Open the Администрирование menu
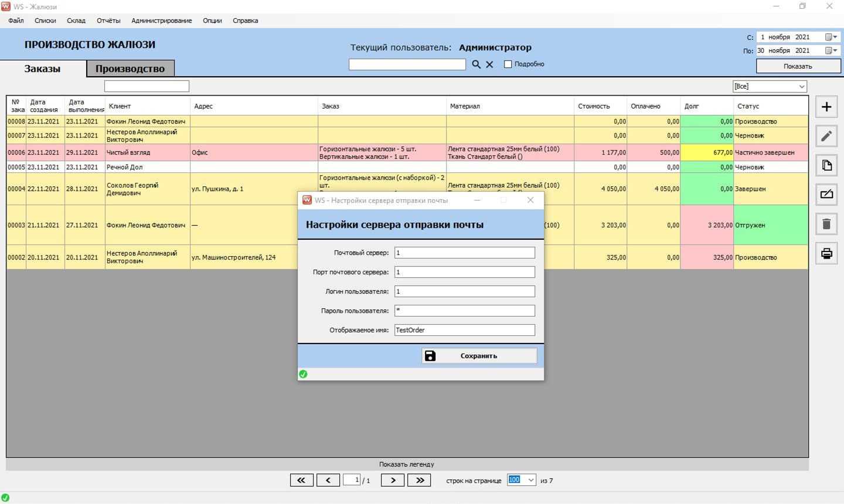The image size is (844, 504). coord(161,21)
